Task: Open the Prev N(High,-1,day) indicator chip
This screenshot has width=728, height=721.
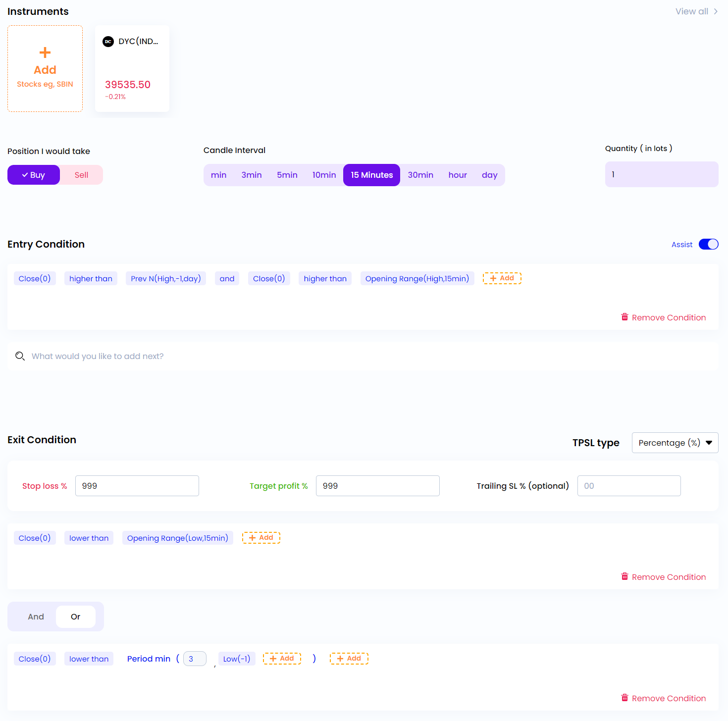Action: coord(165,278)
